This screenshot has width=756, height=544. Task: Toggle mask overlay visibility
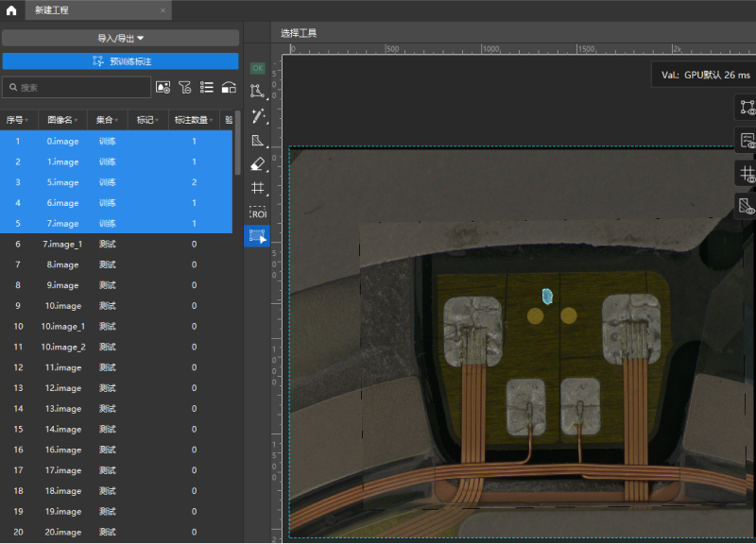point(747,207)
